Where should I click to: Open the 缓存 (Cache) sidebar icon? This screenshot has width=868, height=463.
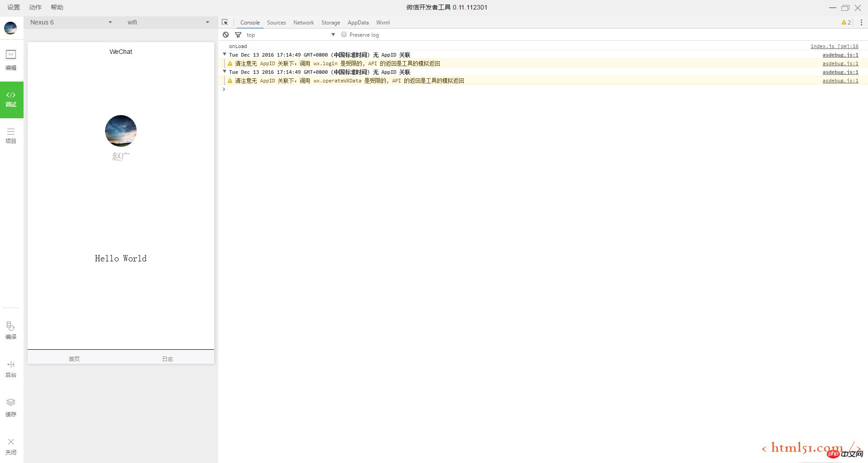[x=11, y=407]
